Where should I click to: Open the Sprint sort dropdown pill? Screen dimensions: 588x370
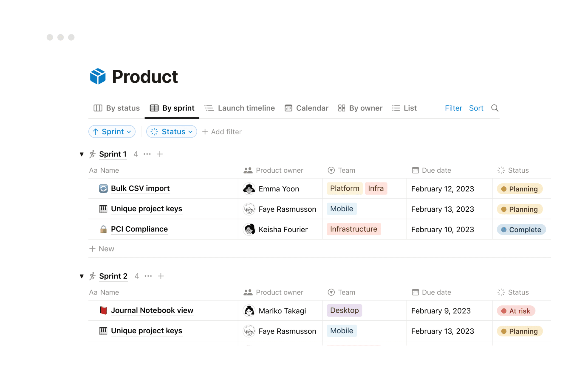click(x=112, y=132)
